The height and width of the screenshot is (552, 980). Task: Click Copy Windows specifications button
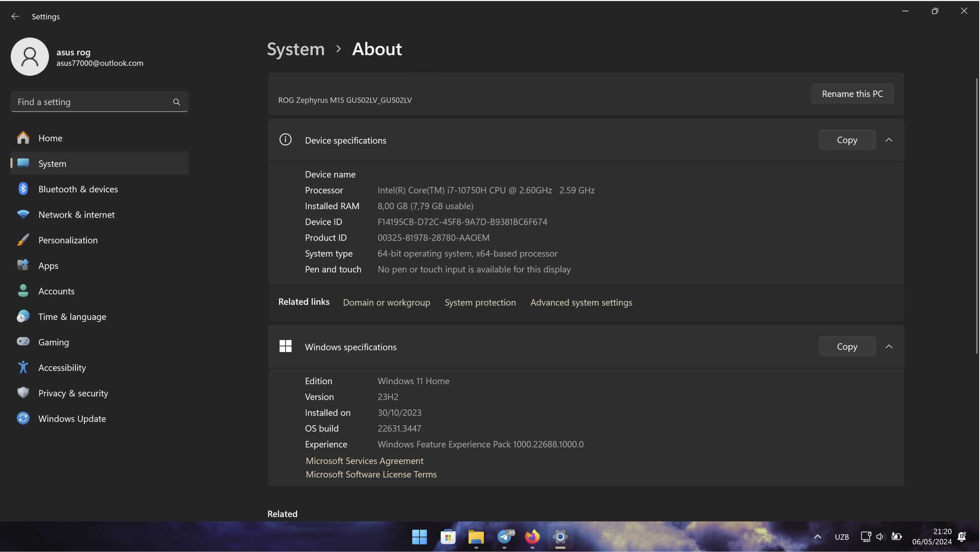pos(846,346)
